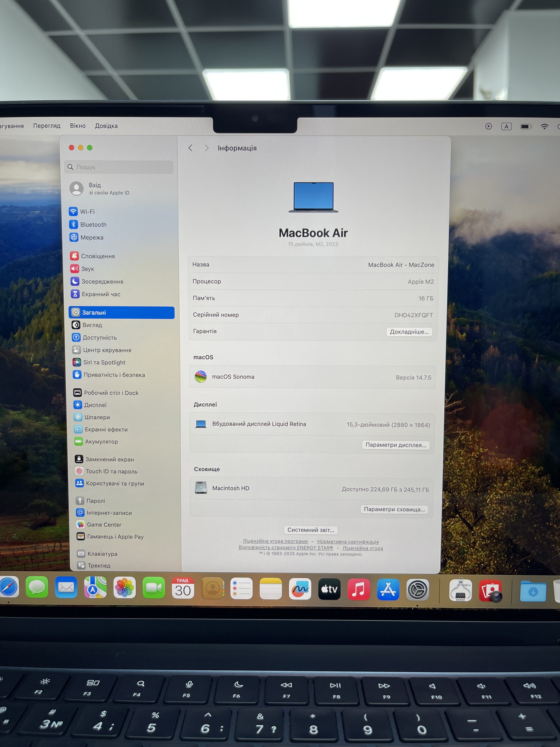Viewport: 560px width, 747px height.
Task: Open Сповіщення notifications settings
Action: tap(93, 256)
